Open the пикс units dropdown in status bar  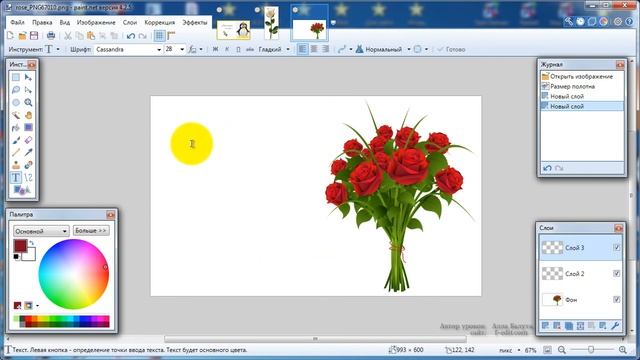tap(519, 350)
